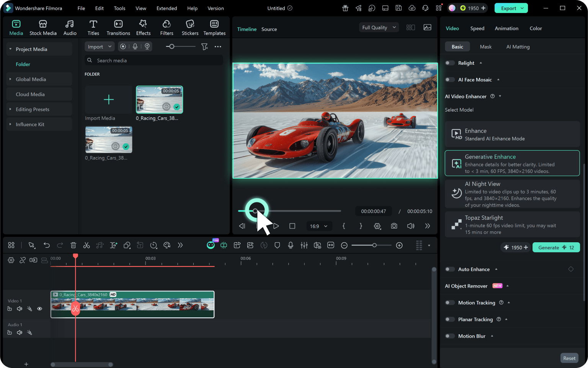Image resolution: width=588 pixels, height=368 pixels.
Task: Click the split scissors icon in timeline toolbar
Action: click(87, 245)
